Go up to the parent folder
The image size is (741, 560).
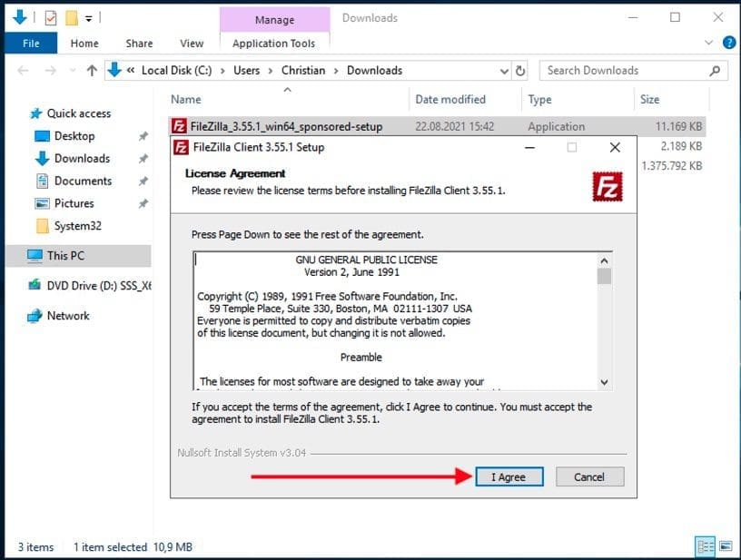click(92, 70)
